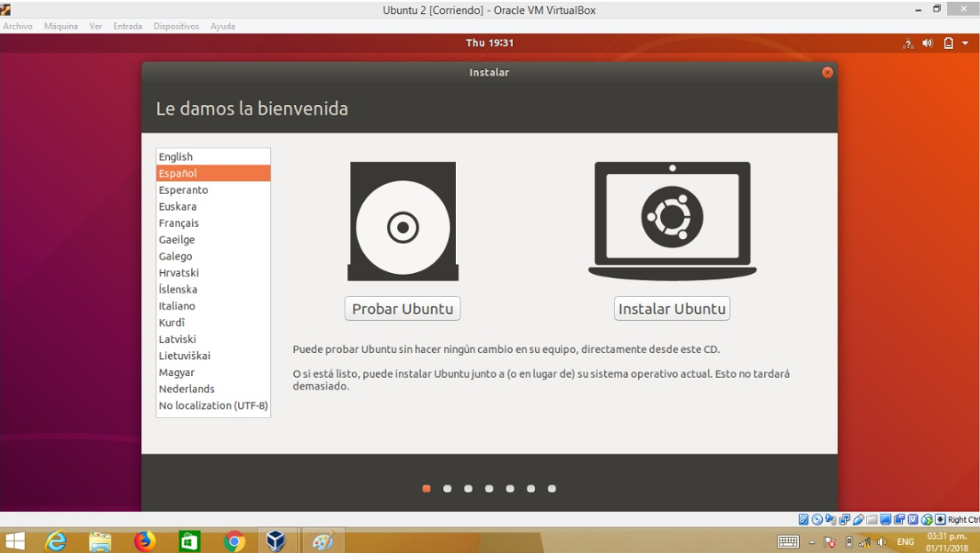Select Euskara in the language list
The image size is (980, 553).
(x=213, y=206)
